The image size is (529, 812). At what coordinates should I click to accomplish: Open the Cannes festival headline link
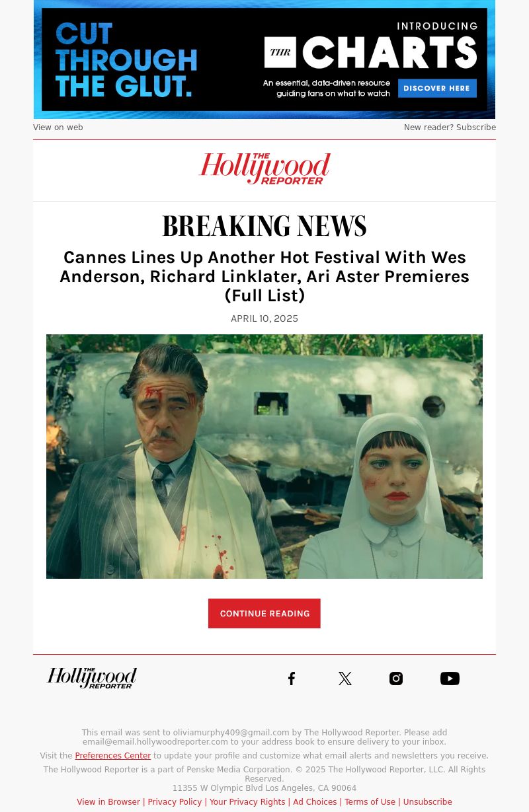[264, 276]
